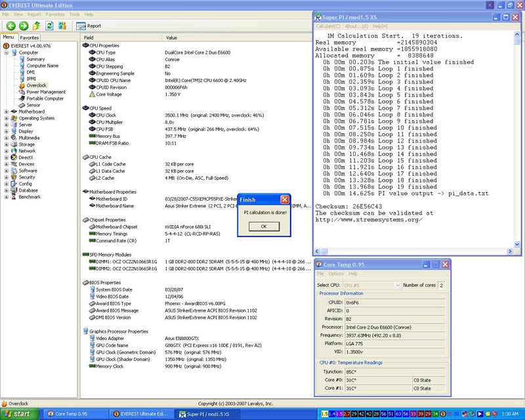Collapse the Computer tree node
This screenshot has height=420, width=525.
(x=7, y=52)
